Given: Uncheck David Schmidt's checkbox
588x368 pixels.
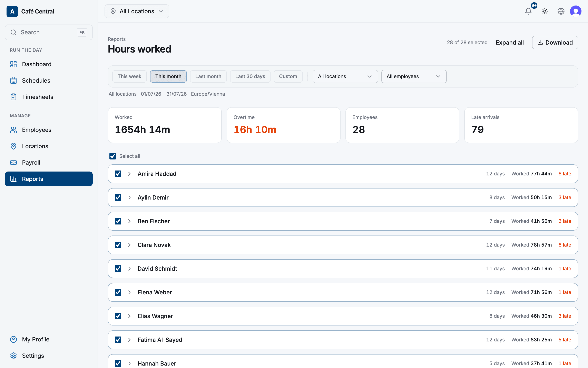Looking at the screenshot, I should [x=118, y=269].
